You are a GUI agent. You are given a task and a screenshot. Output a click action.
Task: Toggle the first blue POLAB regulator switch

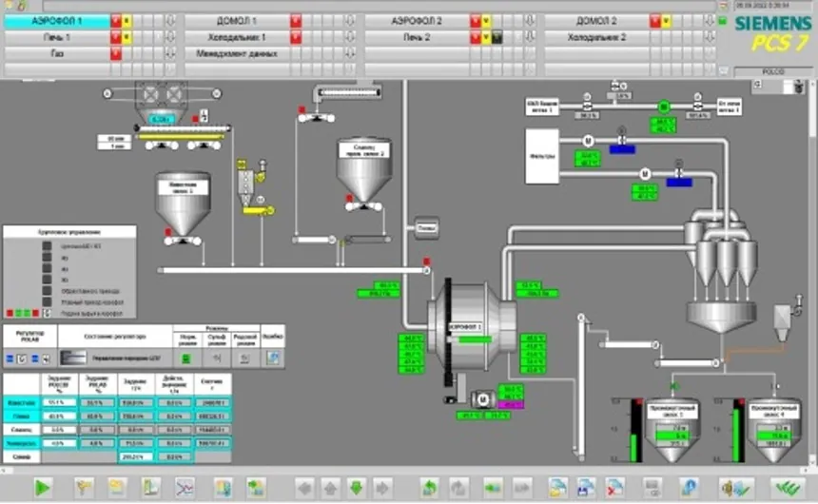(10, 359)
